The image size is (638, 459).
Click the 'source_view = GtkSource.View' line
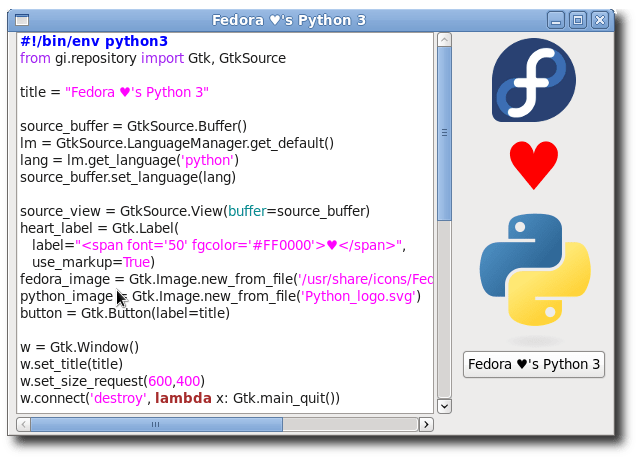pos(195,211)
